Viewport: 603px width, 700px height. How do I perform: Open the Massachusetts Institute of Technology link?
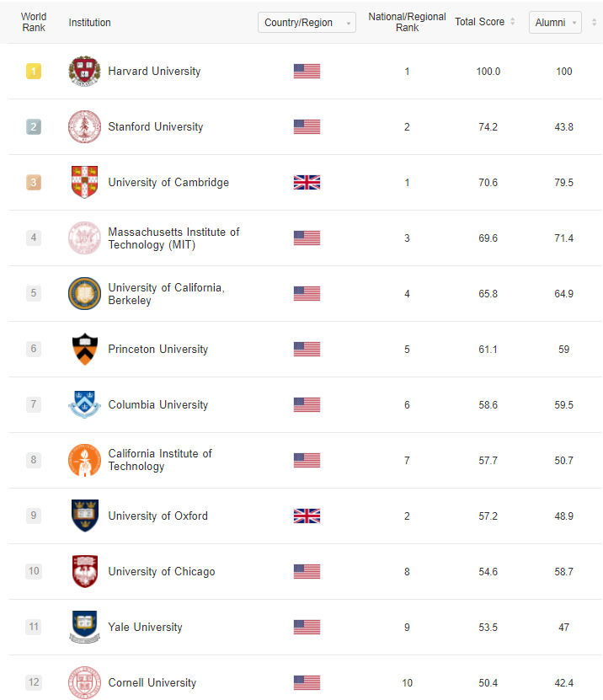173,238
